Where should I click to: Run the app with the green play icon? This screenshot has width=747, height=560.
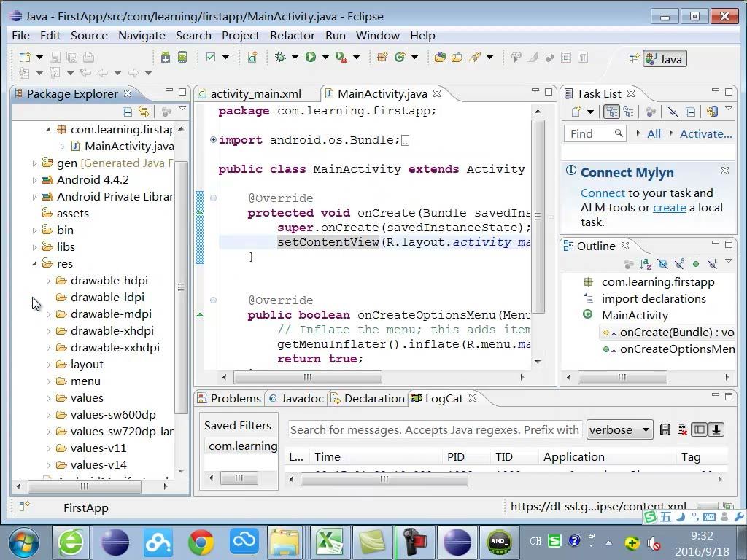click(311, 58)
